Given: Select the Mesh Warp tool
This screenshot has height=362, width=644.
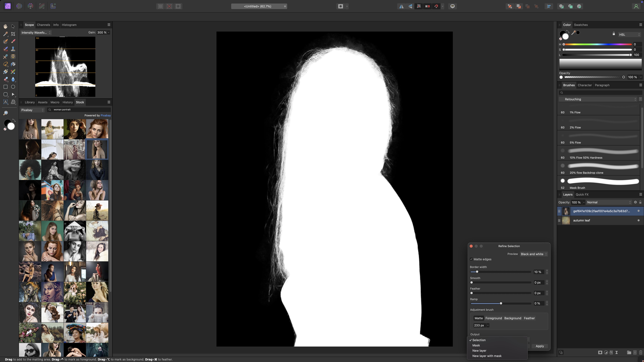Looking at the screenshot, I should 13,102.
